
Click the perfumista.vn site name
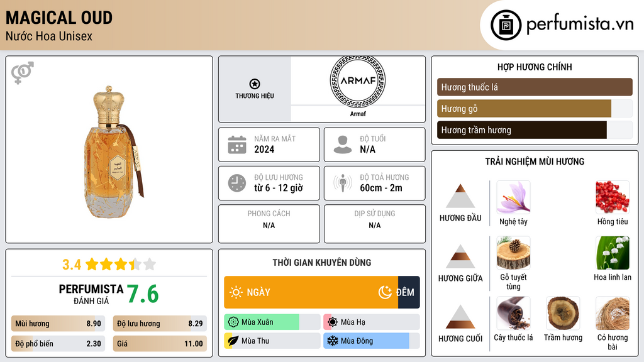point(579,25)
